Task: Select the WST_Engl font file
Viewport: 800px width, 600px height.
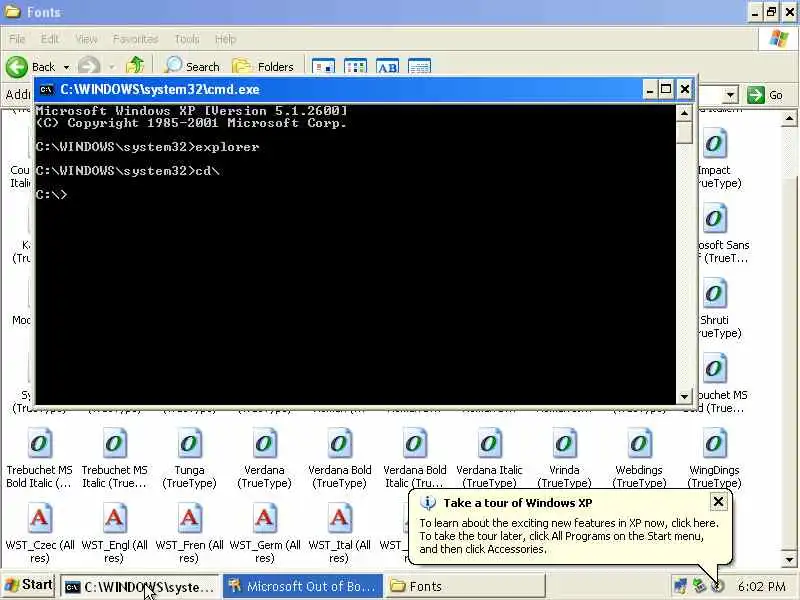Action: 114,519
